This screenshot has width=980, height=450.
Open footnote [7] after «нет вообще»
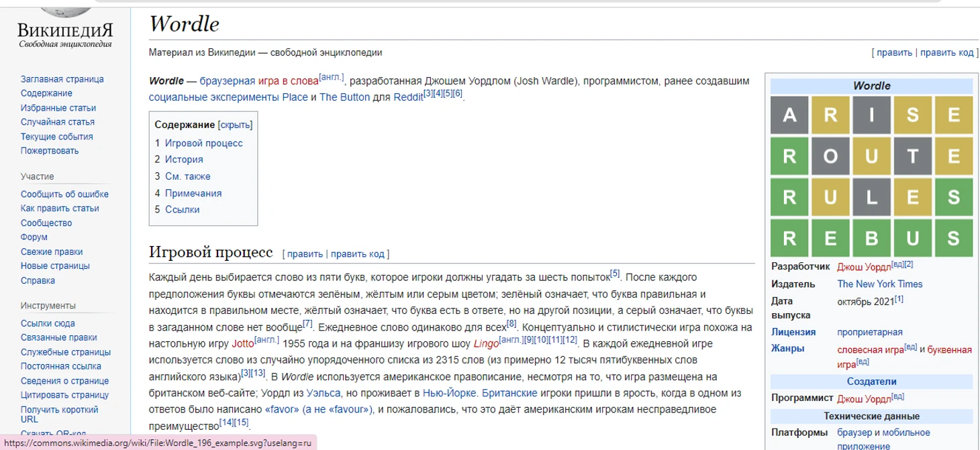tap(308, 324)
